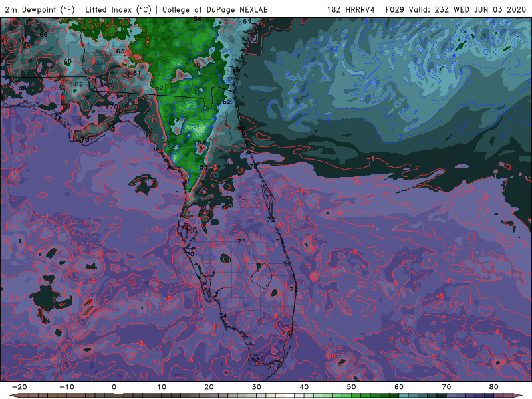This screenshot has width=532, height=399.
Task: Click the "30" color scale label
Action: point(257,387)
